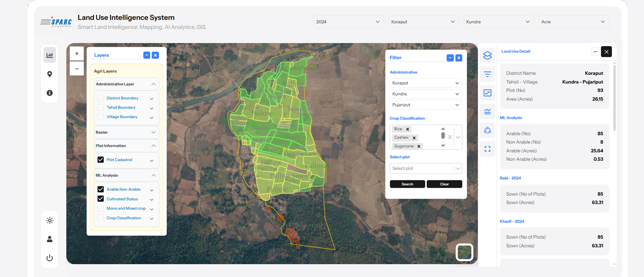The width and height of the screenshot is (644, 277).
Task: Click the Search button in Filter
Action: point(407,184)
